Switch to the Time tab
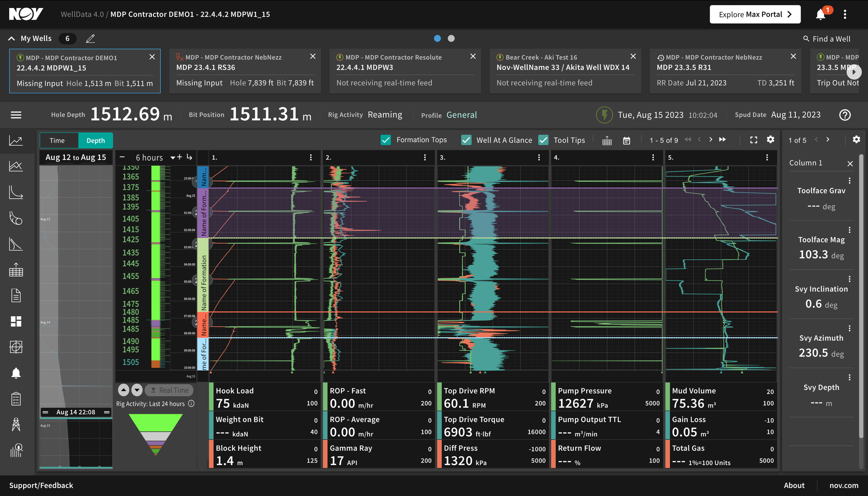Viewport: 868px width, 496px height. (x=57, y=140)
